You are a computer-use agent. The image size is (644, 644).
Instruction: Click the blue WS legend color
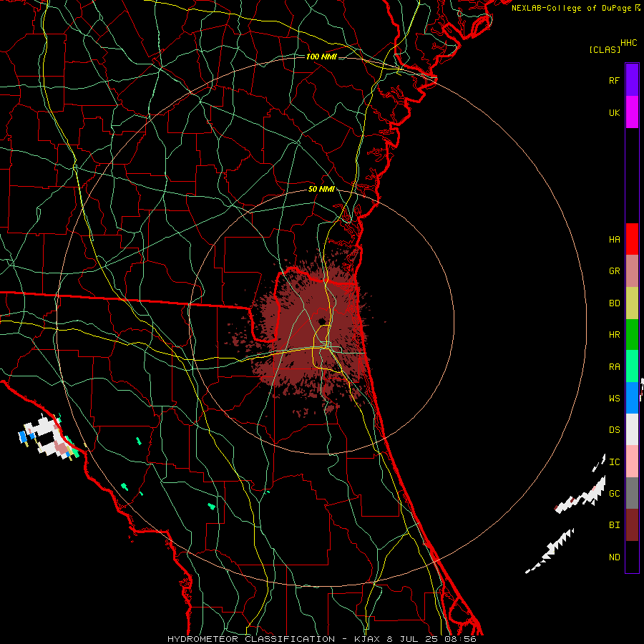pos(632,398)
